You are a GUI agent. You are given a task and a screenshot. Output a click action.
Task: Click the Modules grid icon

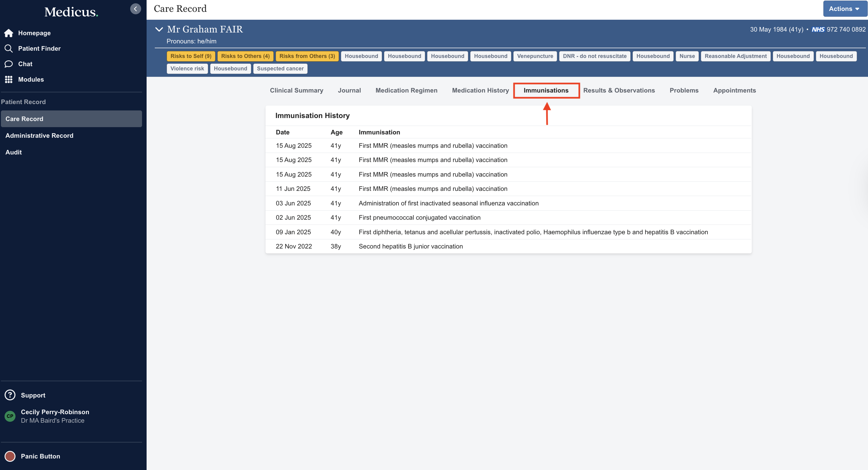9,79
